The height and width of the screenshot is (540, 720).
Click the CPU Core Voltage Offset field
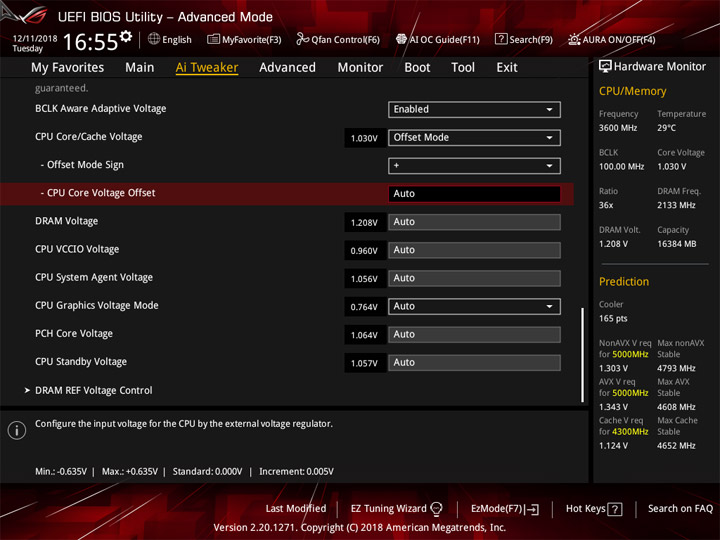pyautogui.click(x=474, y=194)
